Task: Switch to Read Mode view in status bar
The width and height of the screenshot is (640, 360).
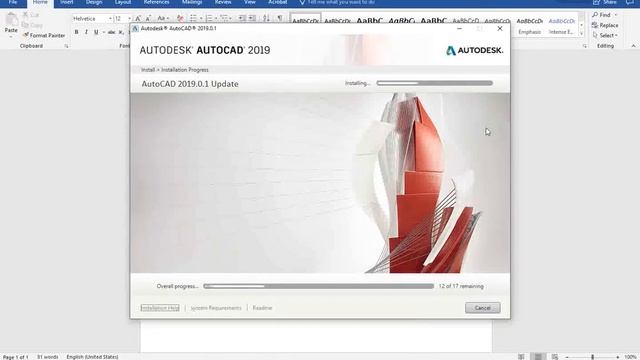Action: (x=521, y=357)
